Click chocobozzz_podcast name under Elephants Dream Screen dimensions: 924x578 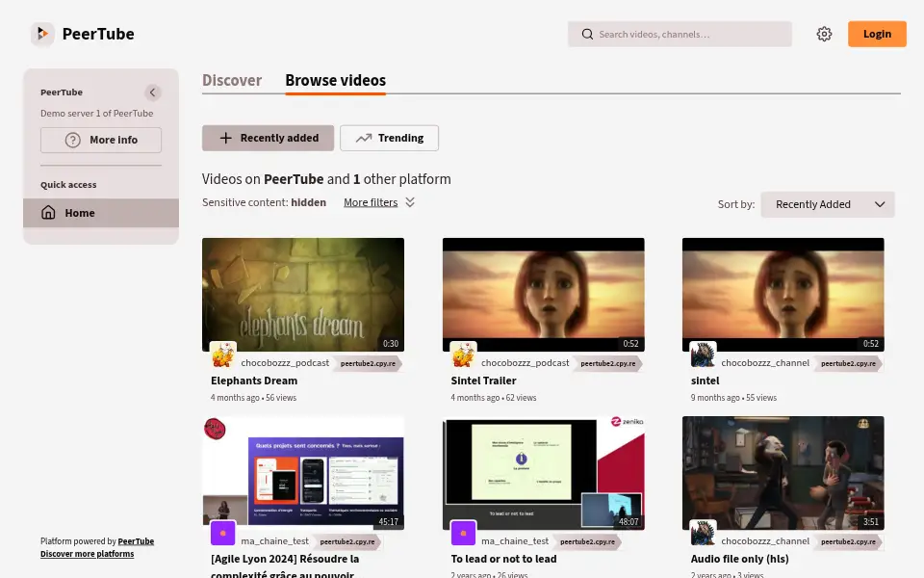click(285, 363)
